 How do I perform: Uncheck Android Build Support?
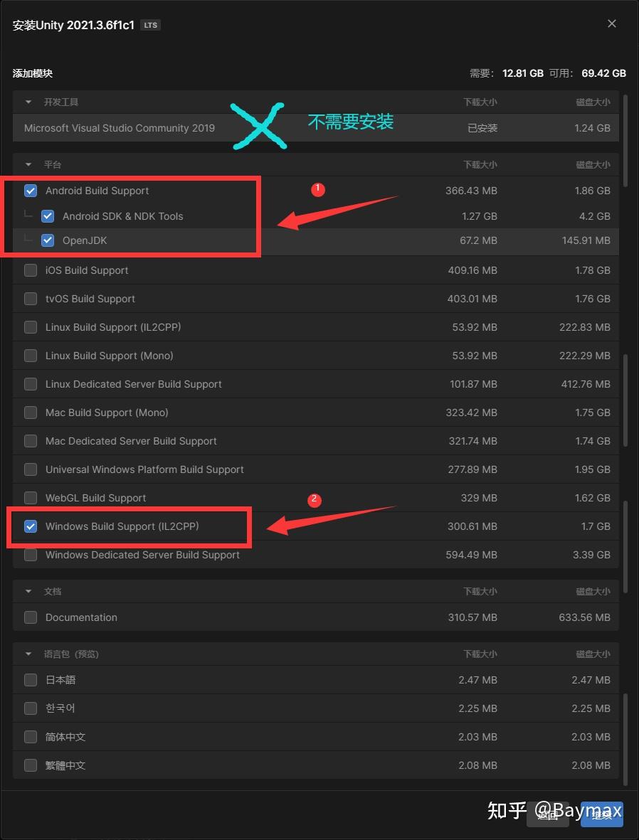click(x=31, y=191)
